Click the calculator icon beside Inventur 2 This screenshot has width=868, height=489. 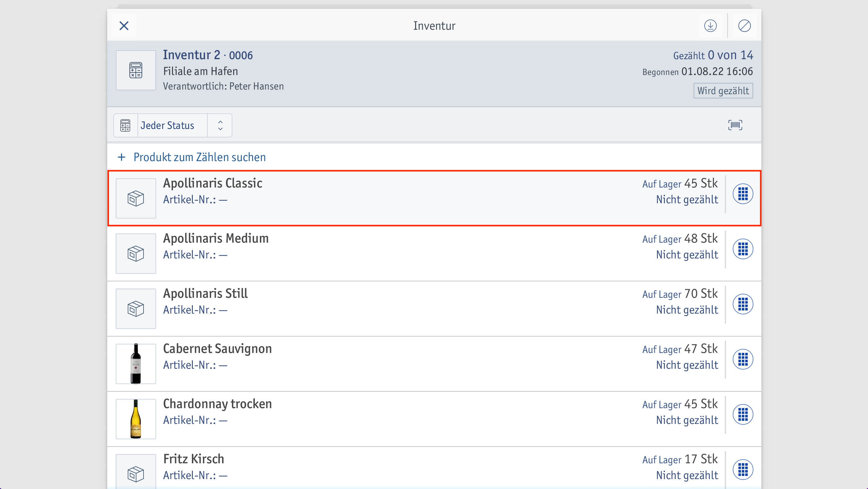136,70
